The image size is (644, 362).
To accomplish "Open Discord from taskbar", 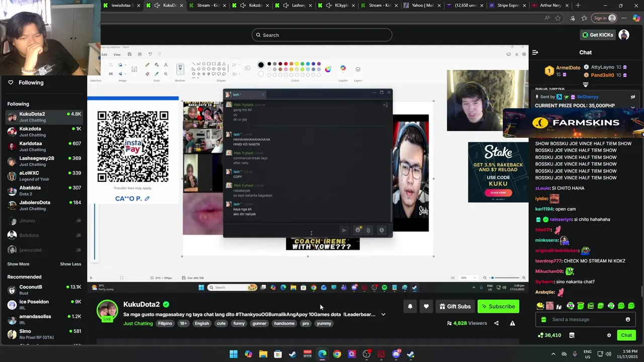I will (x=396, y=354).
